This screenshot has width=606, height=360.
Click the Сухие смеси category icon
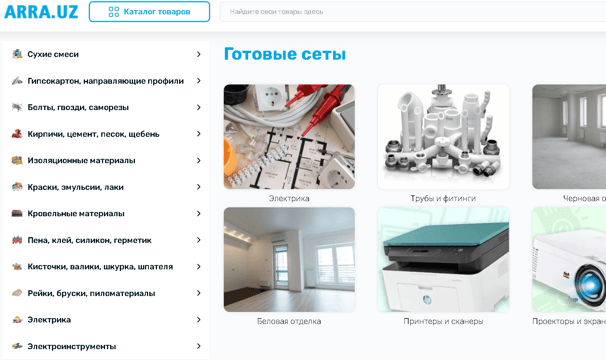17,54
